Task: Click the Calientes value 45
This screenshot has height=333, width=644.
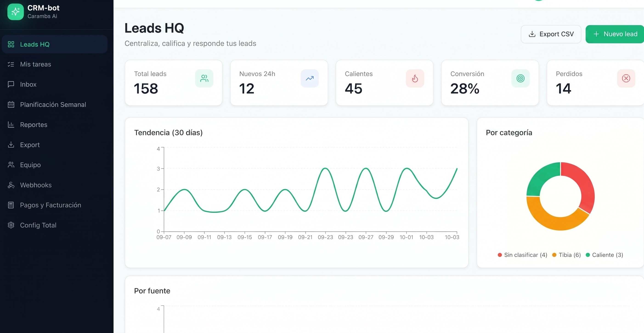Action: (x=353, y=89)
